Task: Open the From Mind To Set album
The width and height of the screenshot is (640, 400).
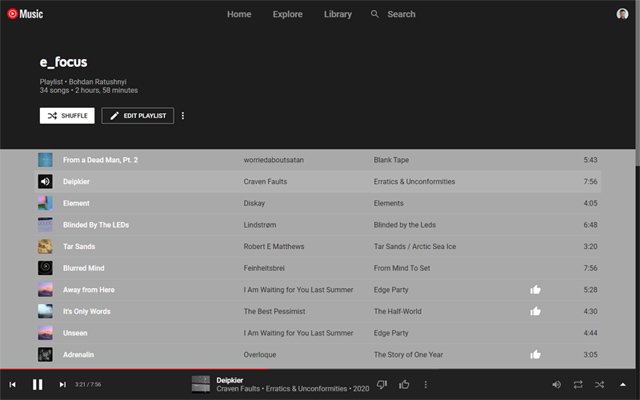Action: pyautogui.click(x=402, y=268)
